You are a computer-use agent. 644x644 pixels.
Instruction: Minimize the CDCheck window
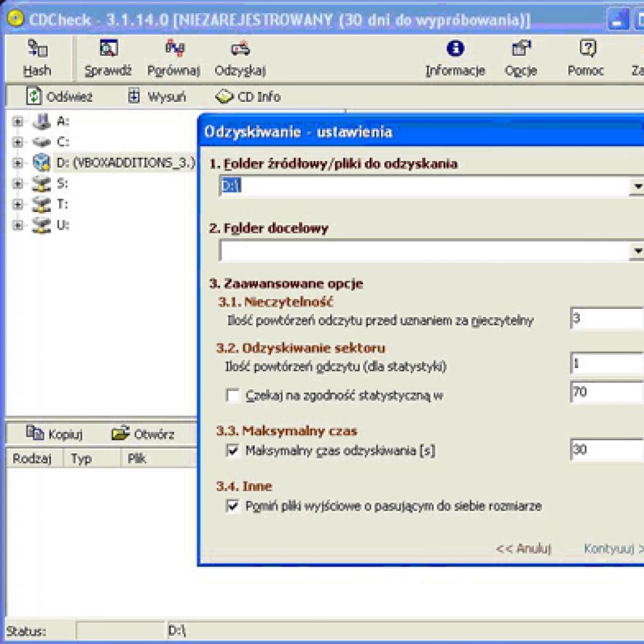[618, 19]
